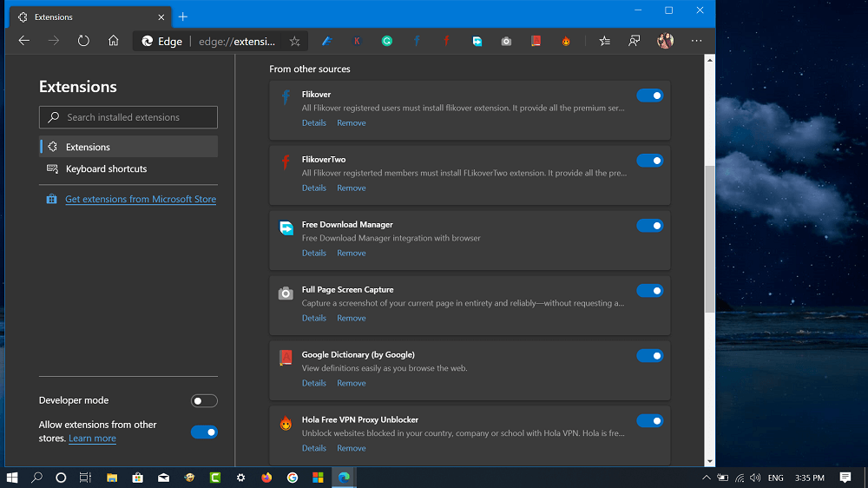Click the Google Dictionary book icon in list
The image size is (868, 488).
point(286,358)
